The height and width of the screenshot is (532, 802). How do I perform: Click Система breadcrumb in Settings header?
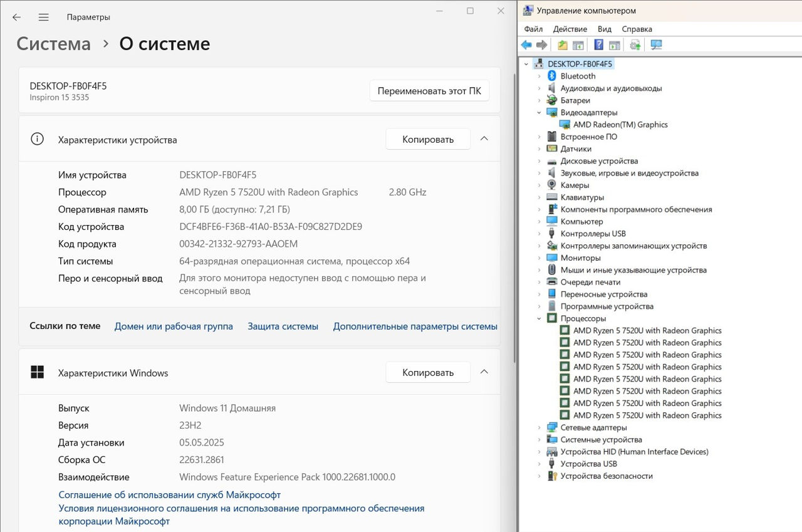[x=53, y=44]
